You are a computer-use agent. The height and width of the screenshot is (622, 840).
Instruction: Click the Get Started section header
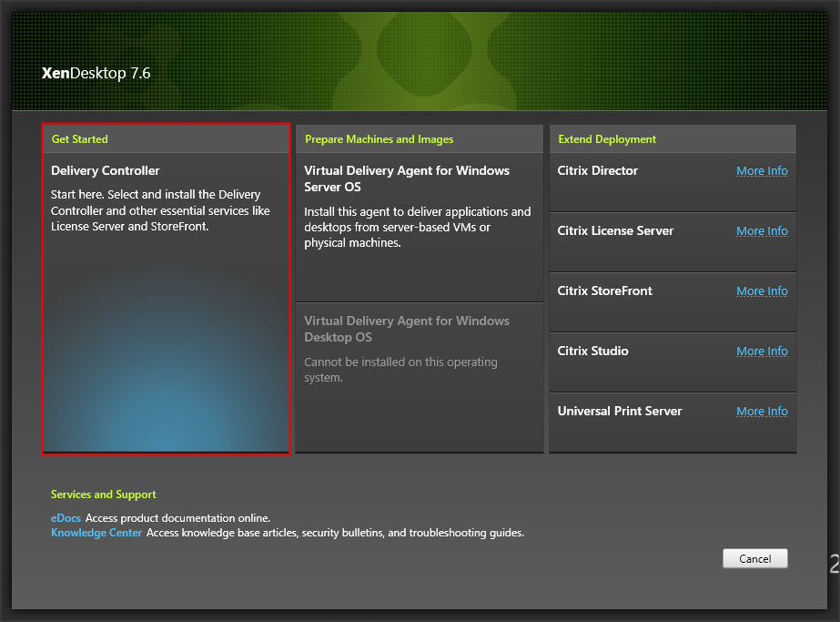click(80, 139)
